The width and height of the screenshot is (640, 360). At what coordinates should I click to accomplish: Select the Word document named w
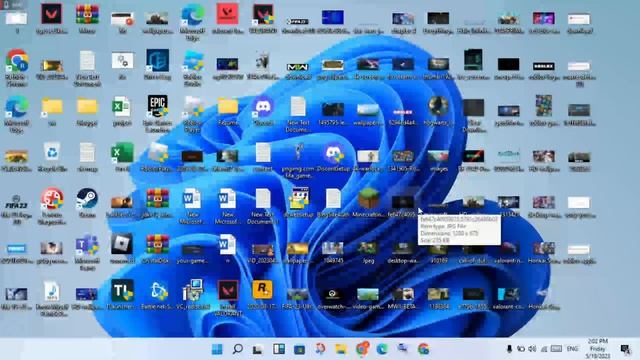(227, 244)
